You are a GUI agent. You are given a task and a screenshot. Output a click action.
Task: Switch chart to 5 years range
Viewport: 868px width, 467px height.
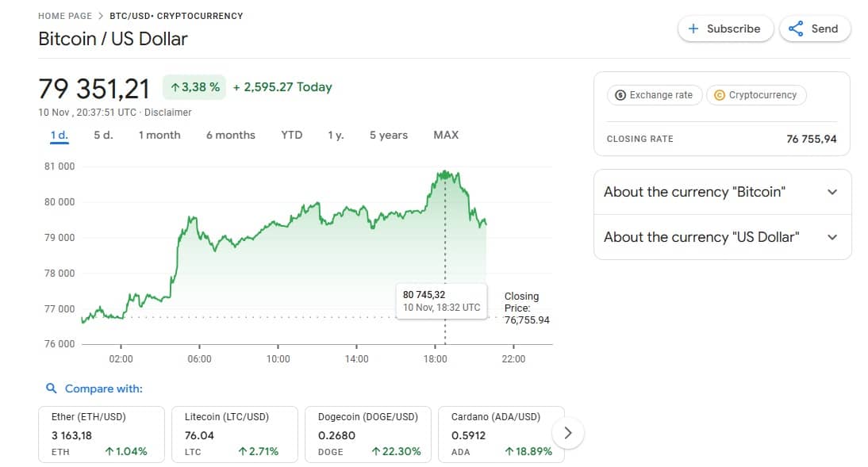[x=389, y=135]
